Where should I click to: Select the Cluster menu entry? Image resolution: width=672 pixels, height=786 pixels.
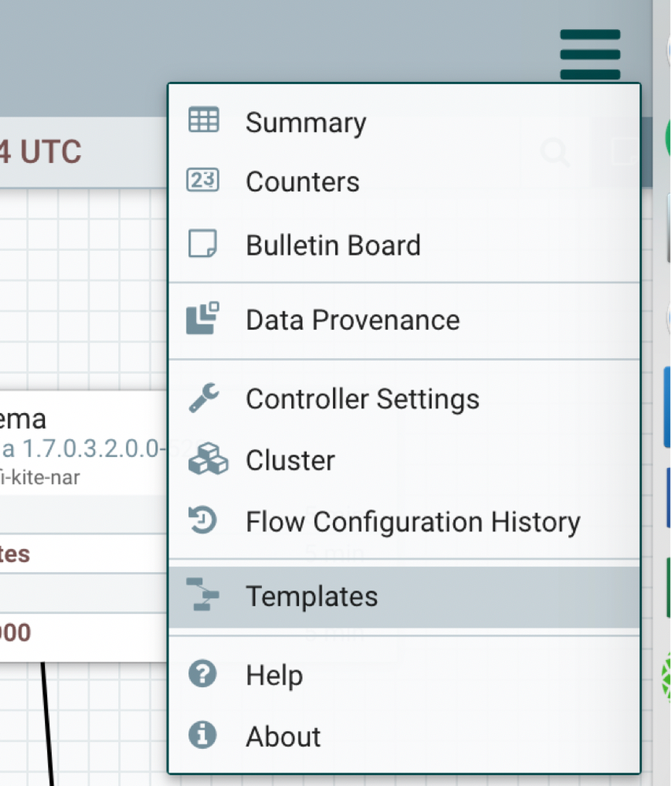(x=290, y=460)
